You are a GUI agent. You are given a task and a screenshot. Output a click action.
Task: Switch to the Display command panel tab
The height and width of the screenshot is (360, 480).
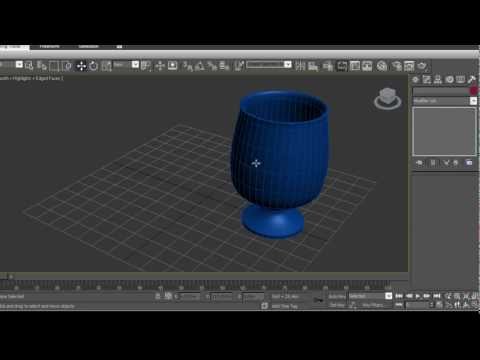pos(461,79)
